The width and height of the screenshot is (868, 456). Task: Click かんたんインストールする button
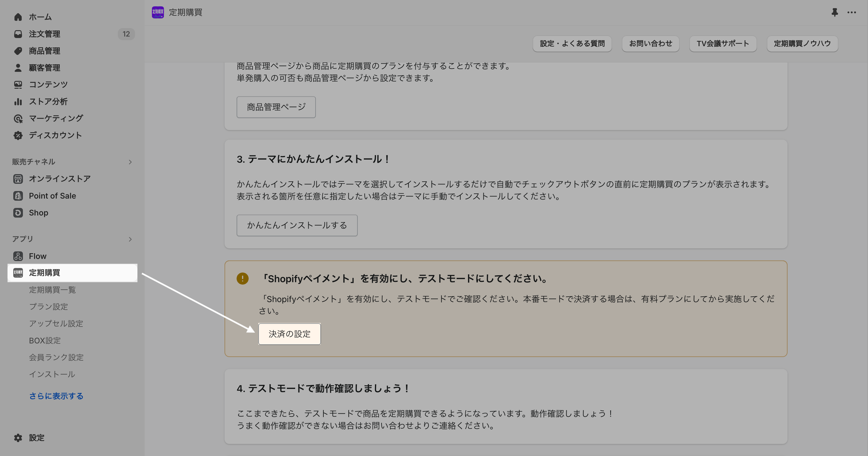click(297, 225)
